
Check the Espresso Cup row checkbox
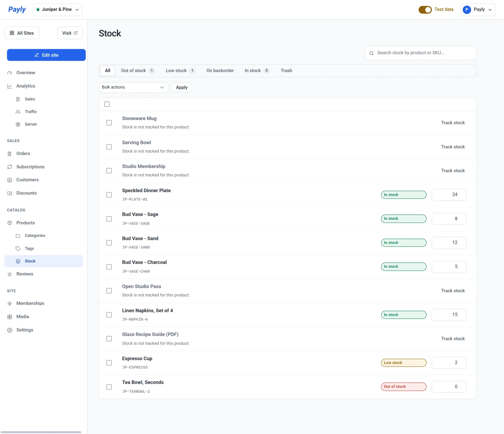click(x=109, y=363)
